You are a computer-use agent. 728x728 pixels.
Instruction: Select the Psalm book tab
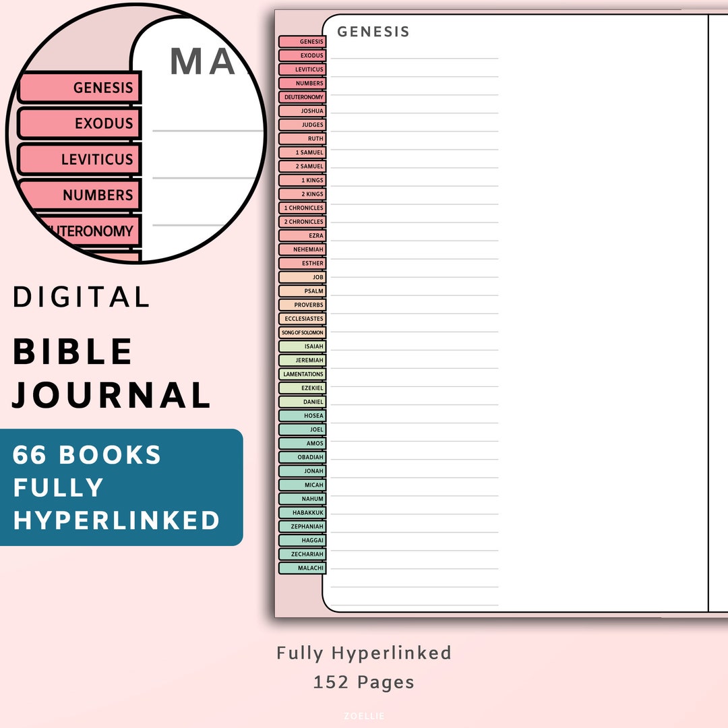pyautogui.click(x=303, y=291)
